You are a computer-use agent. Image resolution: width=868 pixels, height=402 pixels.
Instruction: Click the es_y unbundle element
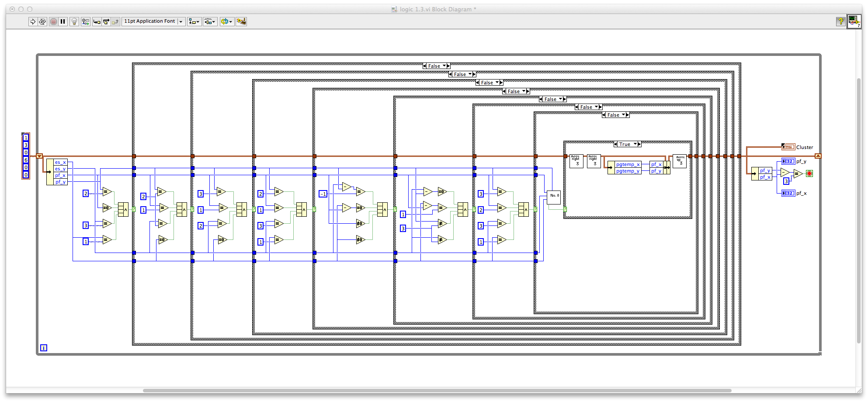pos(61,169)
